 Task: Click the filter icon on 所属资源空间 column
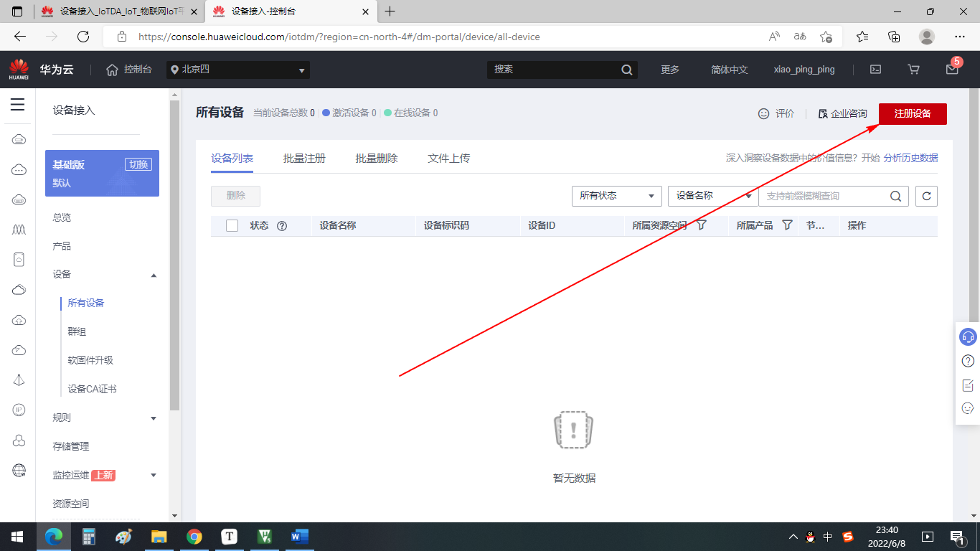[x=702, y=225]
